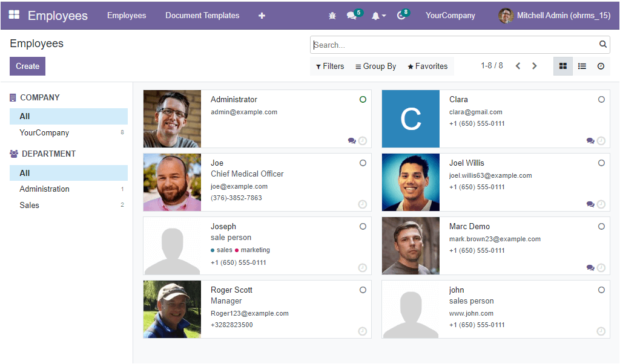This screenshot has width=620, height=364.
Task: Click the search magnifier icon
Action: point(602,44)
